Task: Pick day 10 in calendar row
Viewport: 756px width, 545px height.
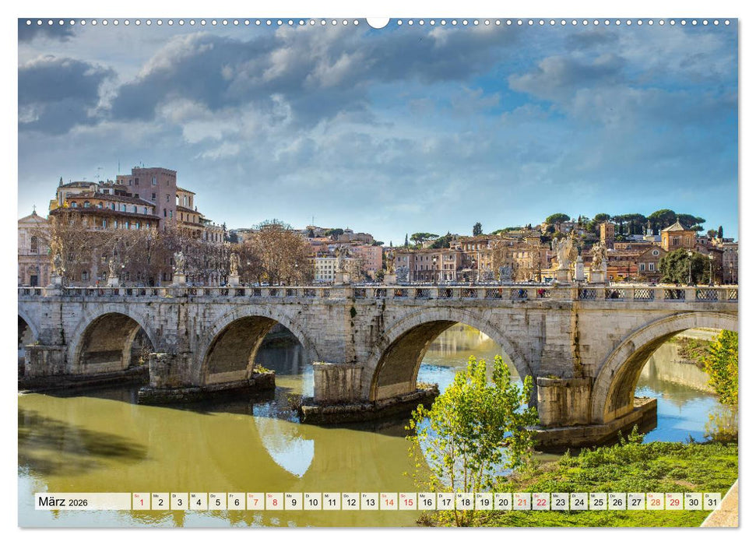Action: pyautogui.click(x=312, y=502)
